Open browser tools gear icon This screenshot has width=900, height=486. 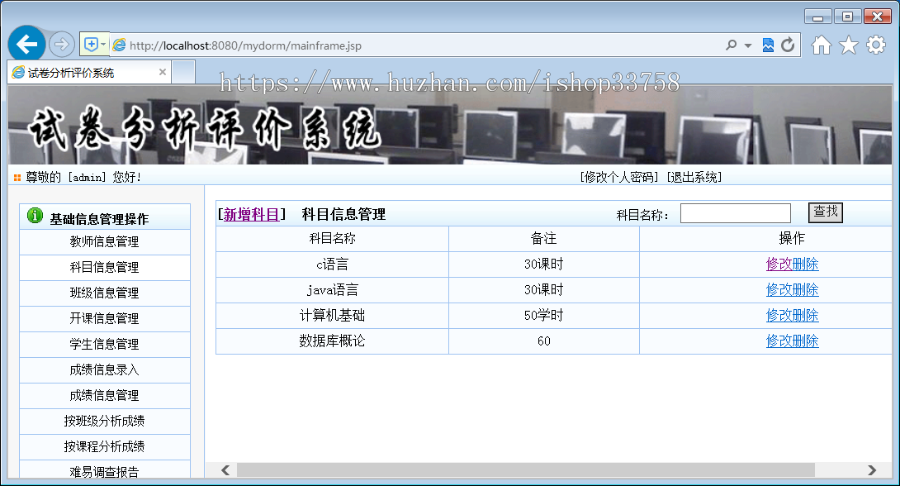(876, 45)
